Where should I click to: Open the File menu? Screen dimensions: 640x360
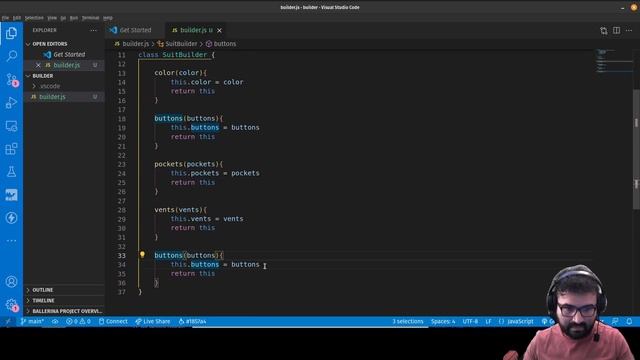point(5,18)
